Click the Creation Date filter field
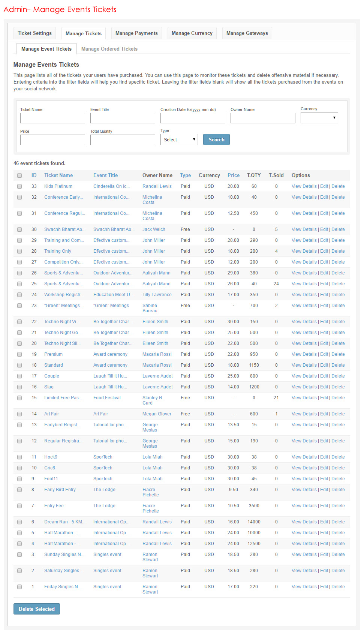364x634 pixels. [193, 118]
